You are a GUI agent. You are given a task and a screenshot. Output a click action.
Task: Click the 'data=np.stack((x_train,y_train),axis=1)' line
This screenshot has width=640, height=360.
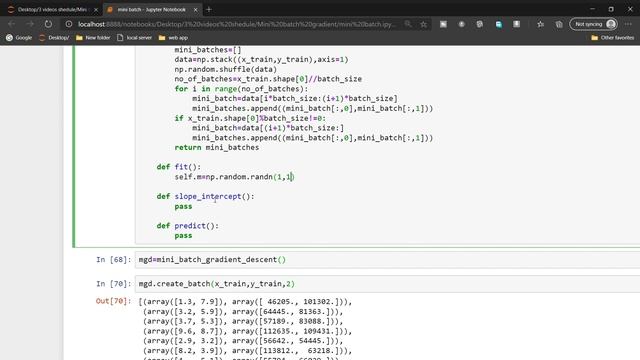tap(261, 60)
